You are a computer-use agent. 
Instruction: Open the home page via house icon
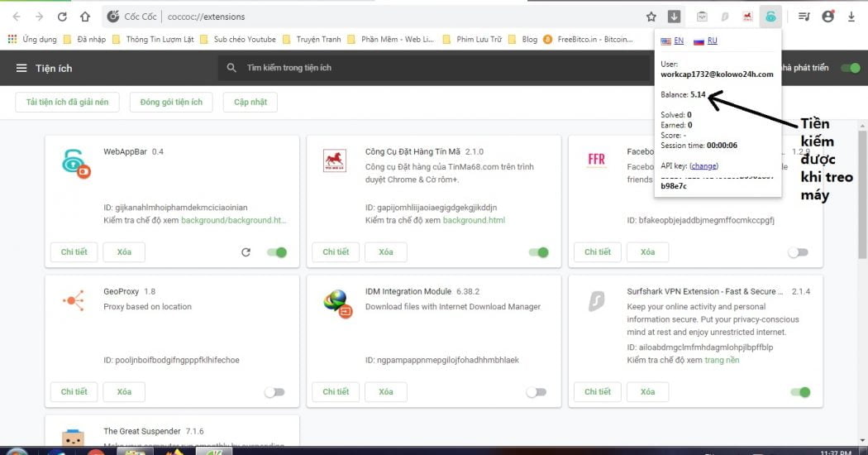pos(84,17)
